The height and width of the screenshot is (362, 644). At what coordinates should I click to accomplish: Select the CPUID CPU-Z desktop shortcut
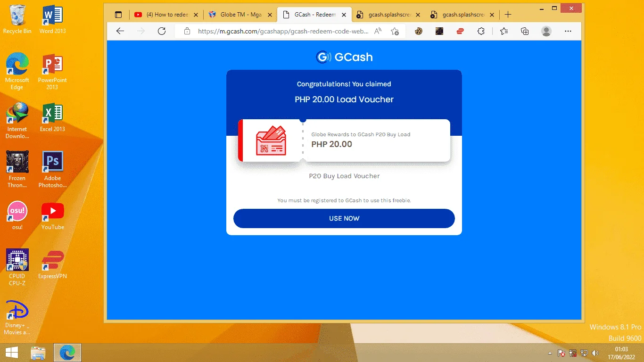pyautogui.click(x=17, y=268)
